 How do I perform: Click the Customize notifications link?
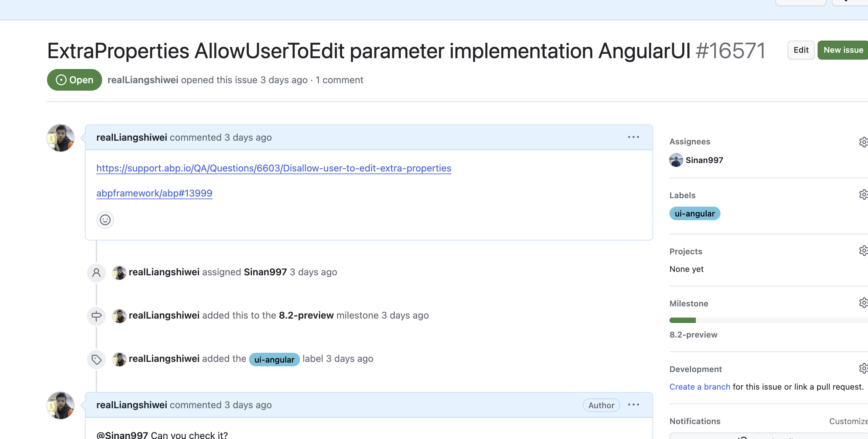click(x=848, y=421)
